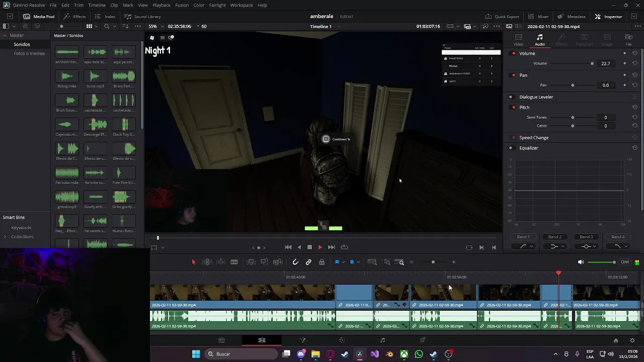Toggle the Inspector panel
Screen dimensions: 644x362
click(x=608, y=17)
